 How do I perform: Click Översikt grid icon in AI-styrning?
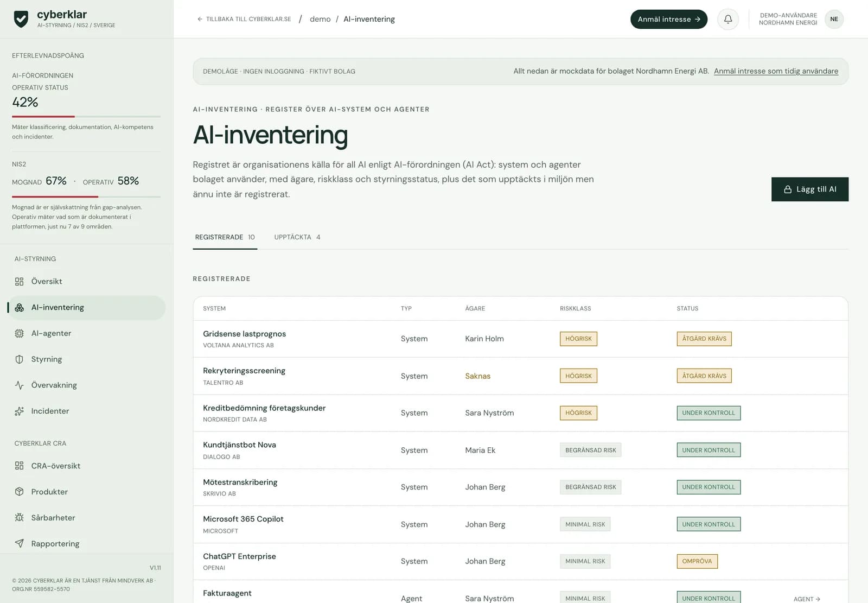tap(20, 281)
